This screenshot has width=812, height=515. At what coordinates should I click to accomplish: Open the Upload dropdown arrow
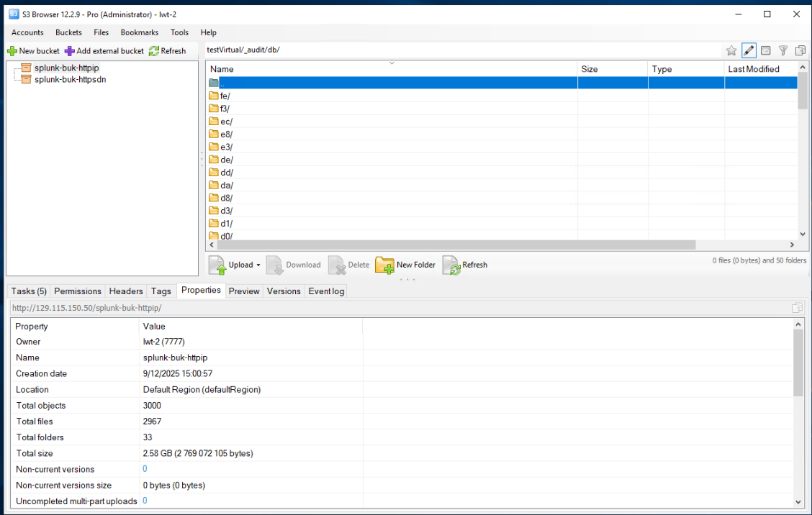(x=258, y=265)
